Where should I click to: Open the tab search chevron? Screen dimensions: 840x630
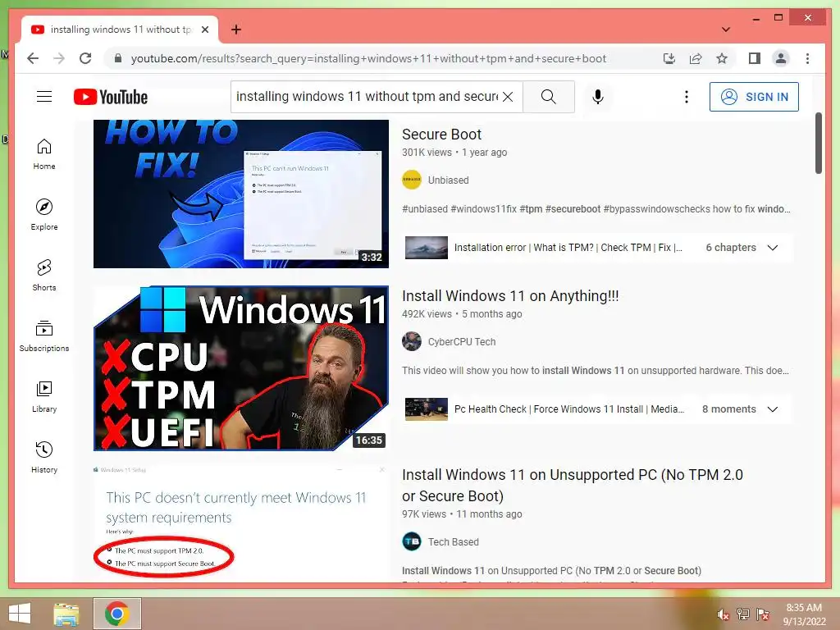point(726,30)
